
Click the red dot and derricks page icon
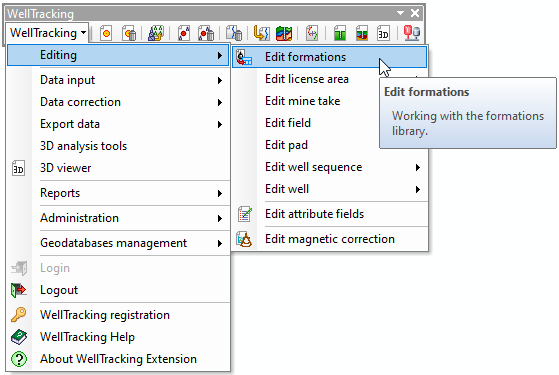tap(184, 34)
